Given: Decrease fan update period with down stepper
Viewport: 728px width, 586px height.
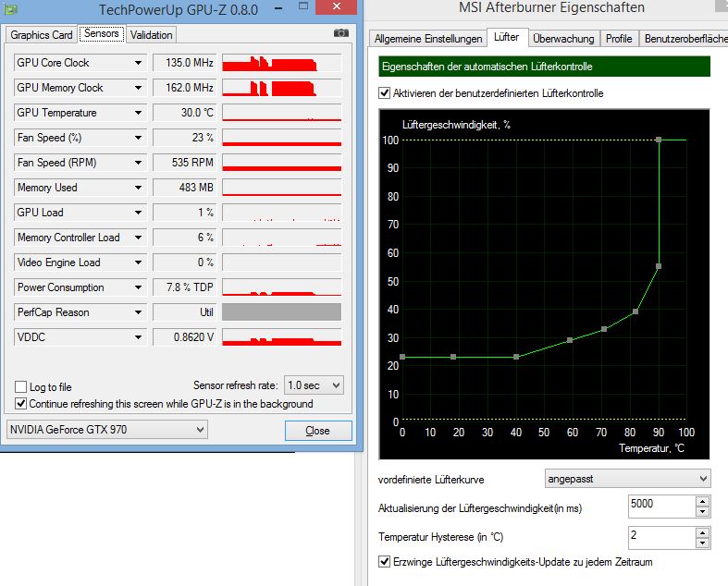Looking at the screenshot, I should click(x=702, y=512).
